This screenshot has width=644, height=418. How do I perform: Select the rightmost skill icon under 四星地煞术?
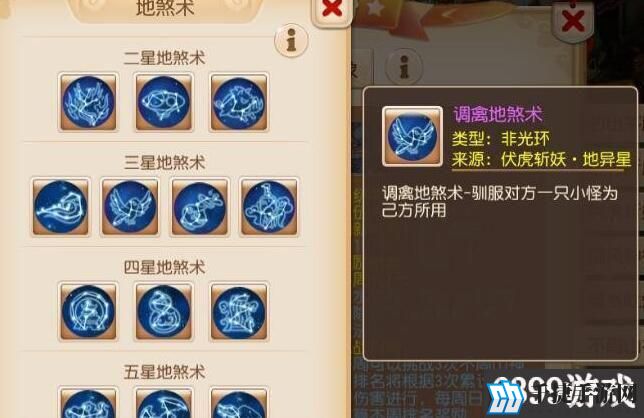click(x=239, y=311)
